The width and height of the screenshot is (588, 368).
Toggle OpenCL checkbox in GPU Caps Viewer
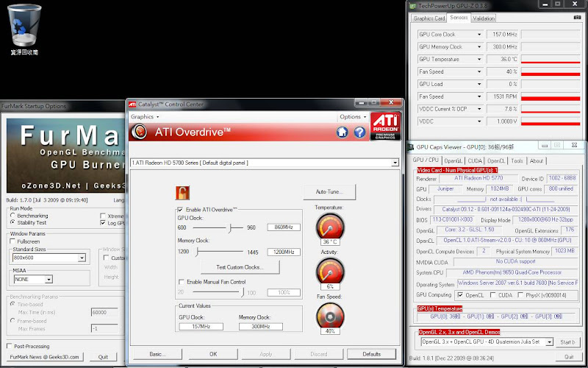pos(461,295)
